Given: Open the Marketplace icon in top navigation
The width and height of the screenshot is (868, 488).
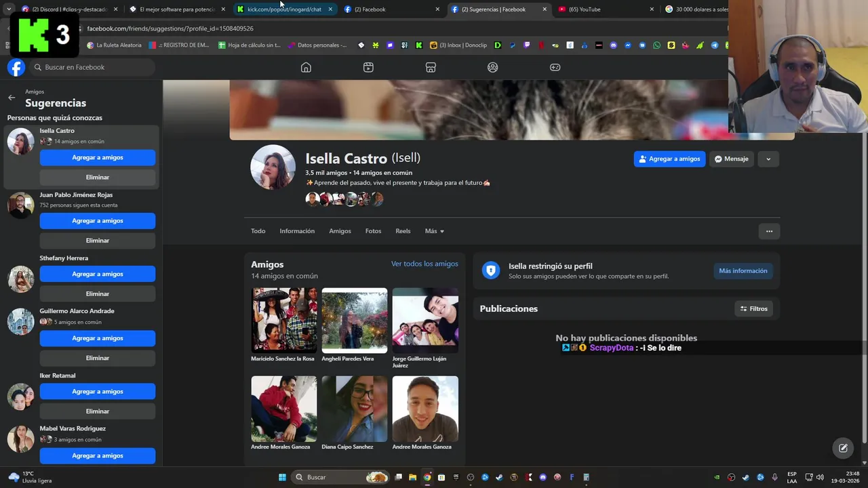Looking at the screenshot, I should click(x=431, y=67).
